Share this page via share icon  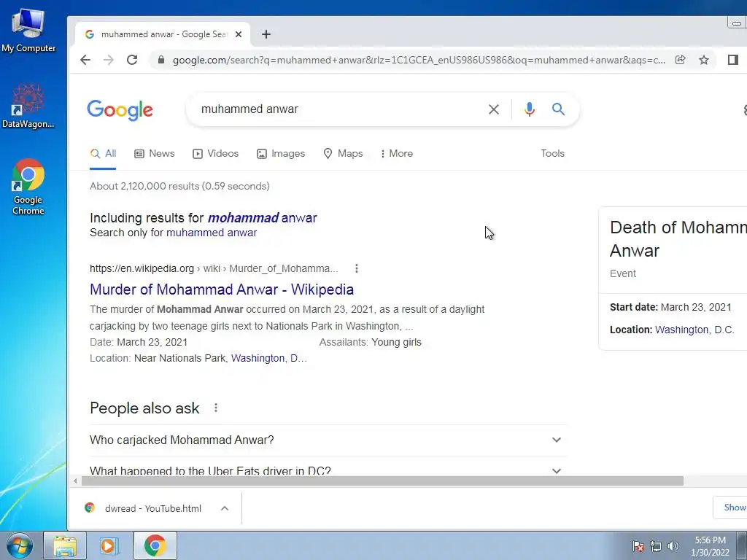681,60
